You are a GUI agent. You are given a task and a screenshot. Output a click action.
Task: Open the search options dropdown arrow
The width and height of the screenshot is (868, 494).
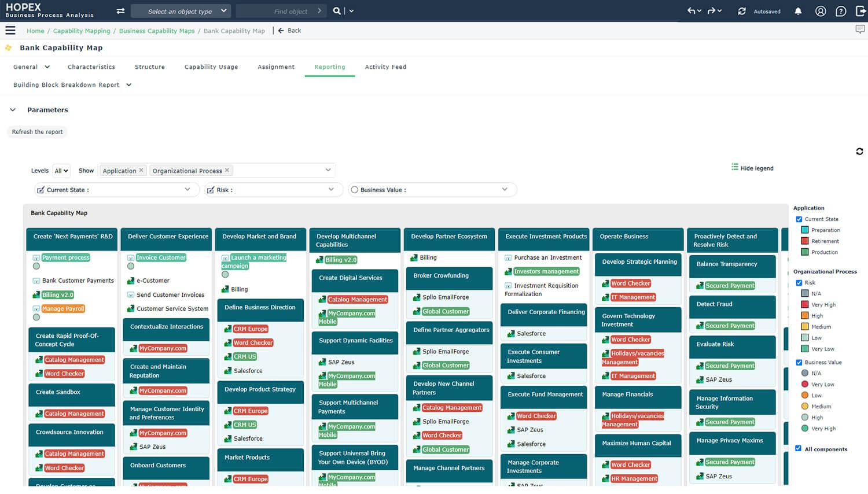point(351,11)
